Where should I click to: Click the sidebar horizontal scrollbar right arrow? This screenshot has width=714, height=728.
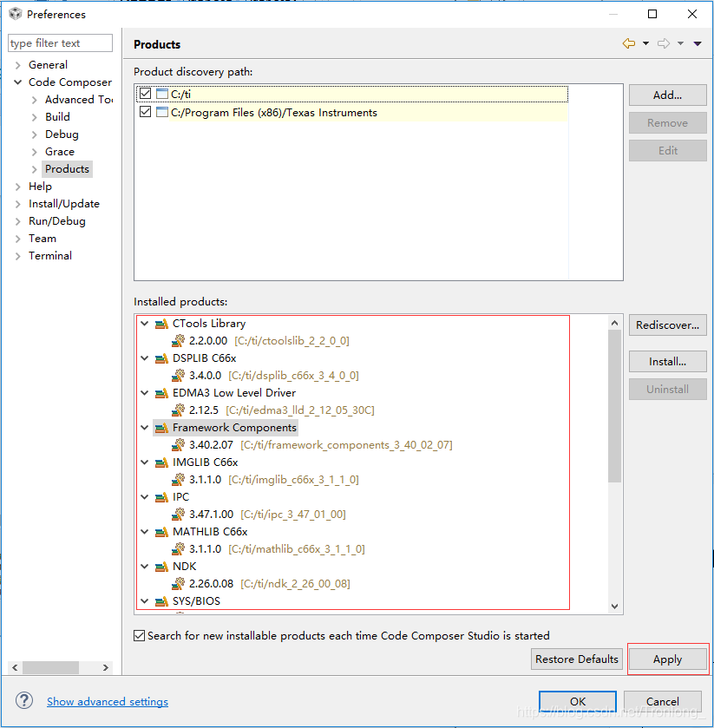click(105, 667)
